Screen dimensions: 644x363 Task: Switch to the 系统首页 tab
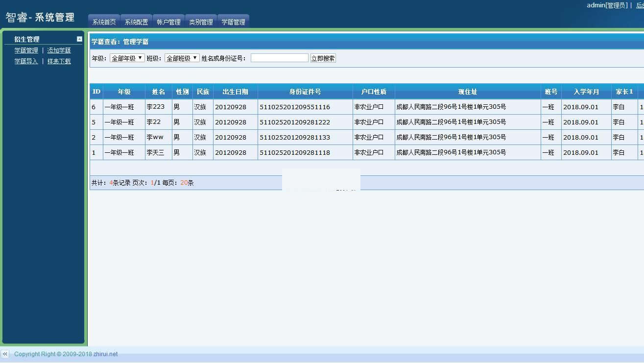(x=103, y=22)
